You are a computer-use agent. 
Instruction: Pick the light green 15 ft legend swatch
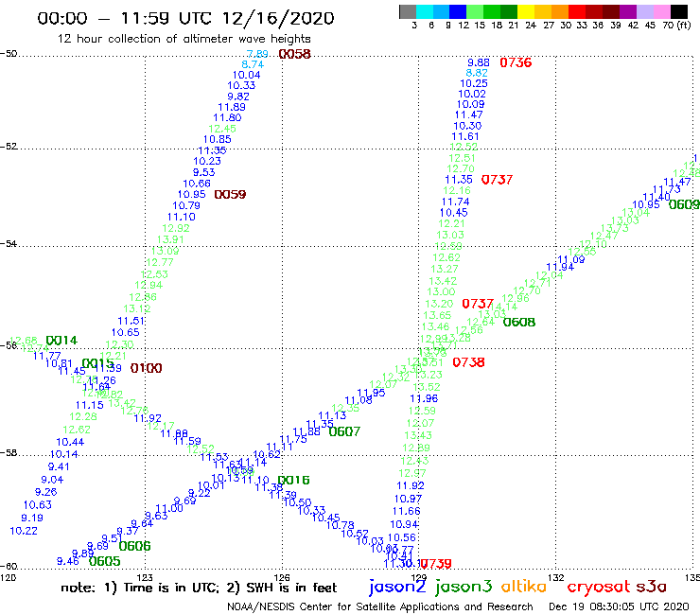pyautogui.click(x=475, y=11)
